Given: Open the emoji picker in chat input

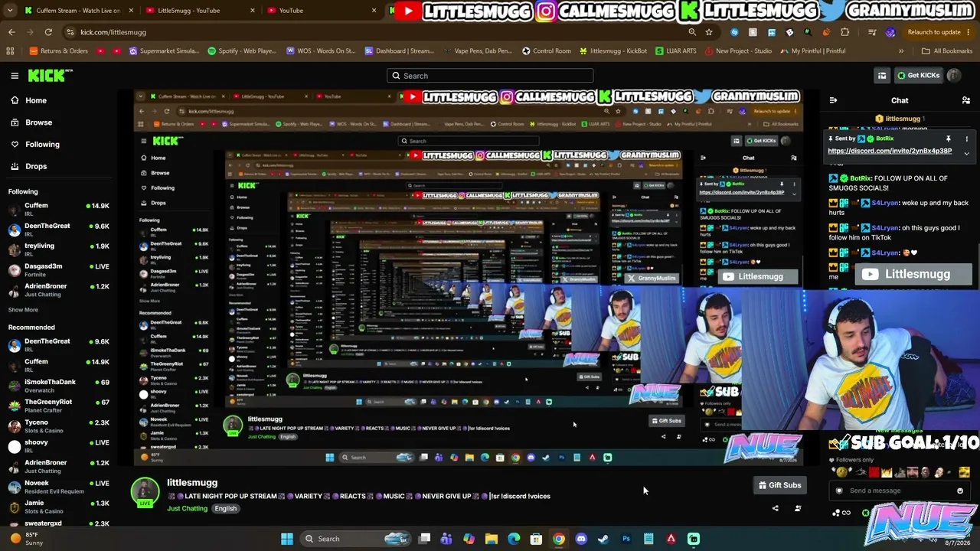Looking at the screenshot, I should (960, 491).
